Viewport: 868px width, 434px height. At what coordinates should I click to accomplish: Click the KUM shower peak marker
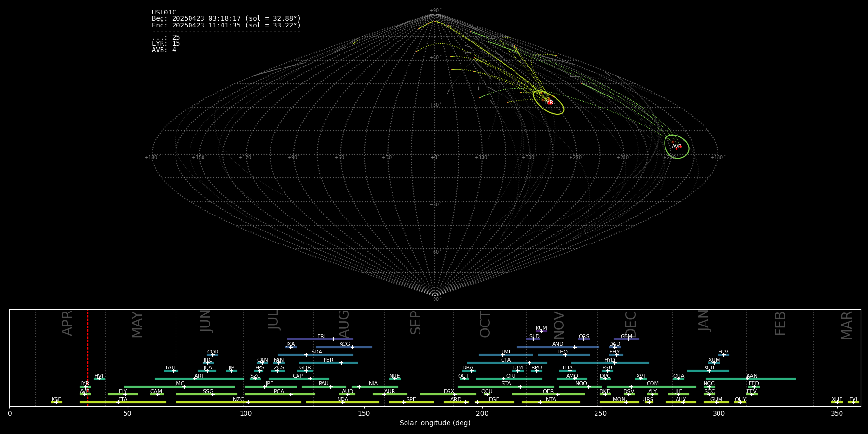[541, 331]
